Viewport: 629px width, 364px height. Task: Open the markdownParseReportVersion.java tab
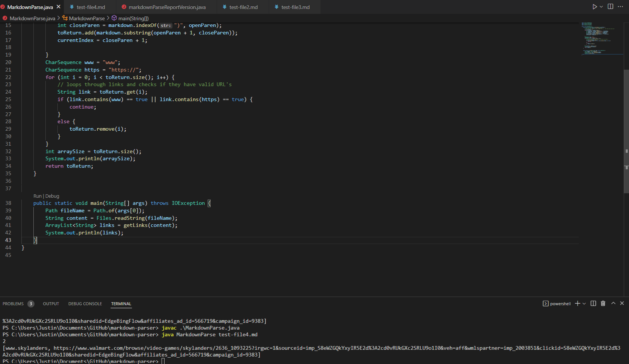(167, 7)
